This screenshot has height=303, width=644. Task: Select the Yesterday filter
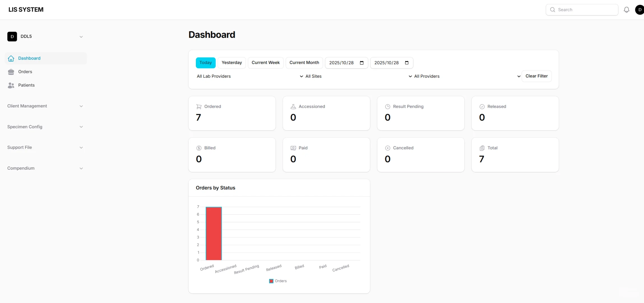coord(231,63)
